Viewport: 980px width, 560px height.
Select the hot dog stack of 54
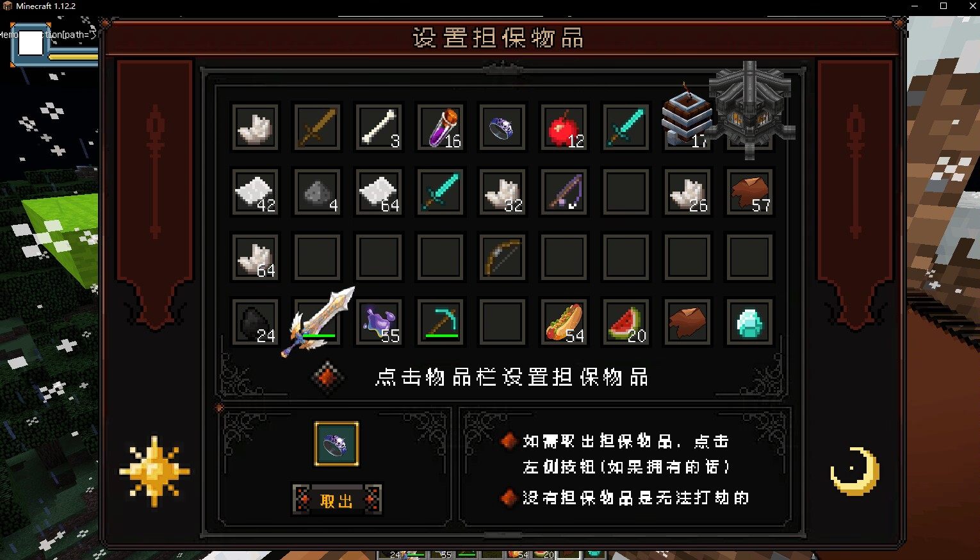(564, 322)
